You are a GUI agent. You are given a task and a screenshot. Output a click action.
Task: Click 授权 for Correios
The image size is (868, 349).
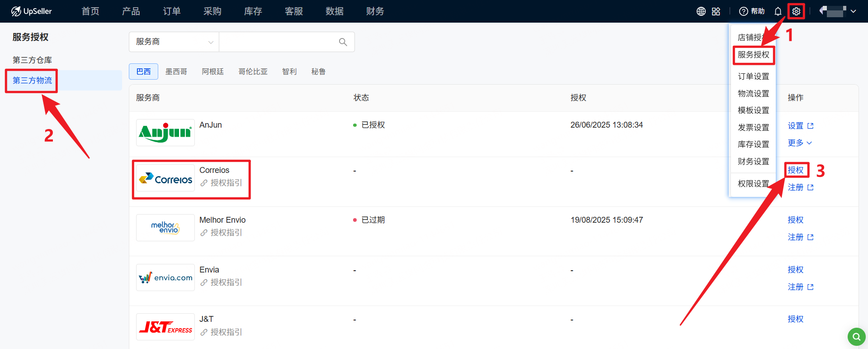click(796, 170)
